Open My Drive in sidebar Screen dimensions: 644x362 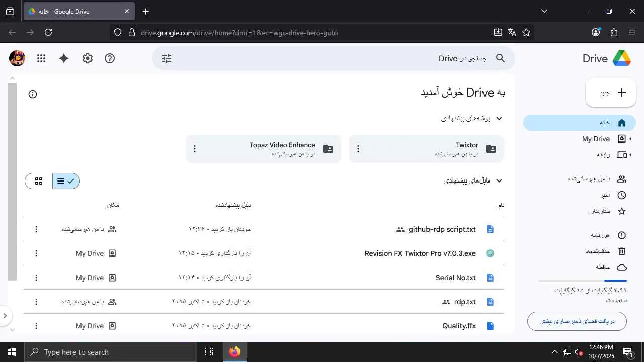580,139
